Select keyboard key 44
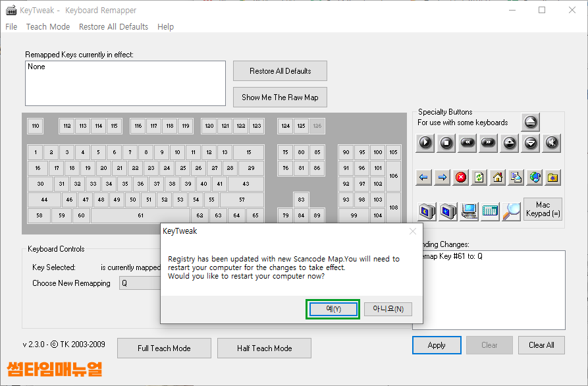The width and height of the screenshot is (588, 386). pyautogui.click(x=44, y=200)
